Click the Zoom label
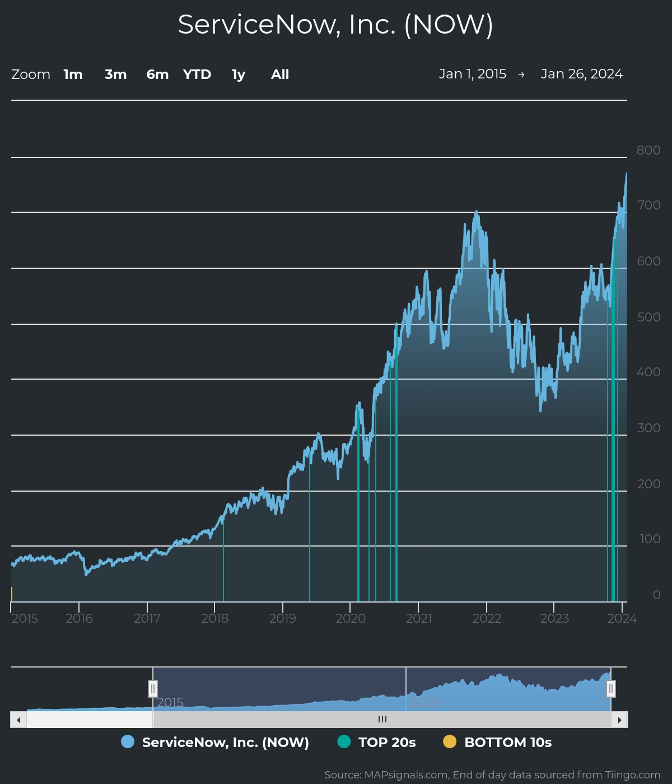This screenshot has height=784, width=672. point(31,74)
